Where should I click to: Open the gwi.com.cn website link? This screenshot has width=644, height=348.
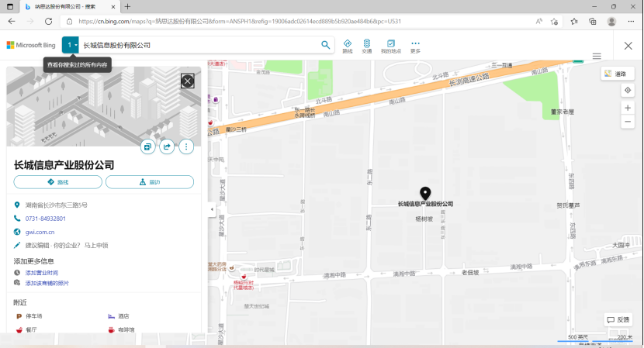tap(40, 232)
